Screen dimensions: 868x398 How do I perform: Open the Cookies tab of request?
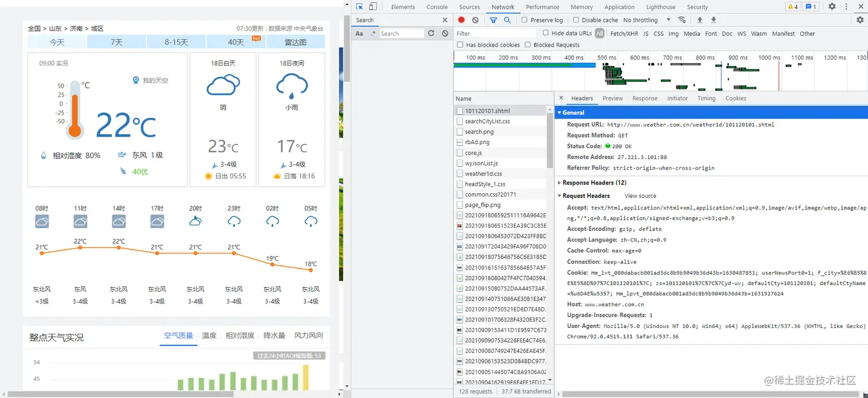tap(735, 98)
